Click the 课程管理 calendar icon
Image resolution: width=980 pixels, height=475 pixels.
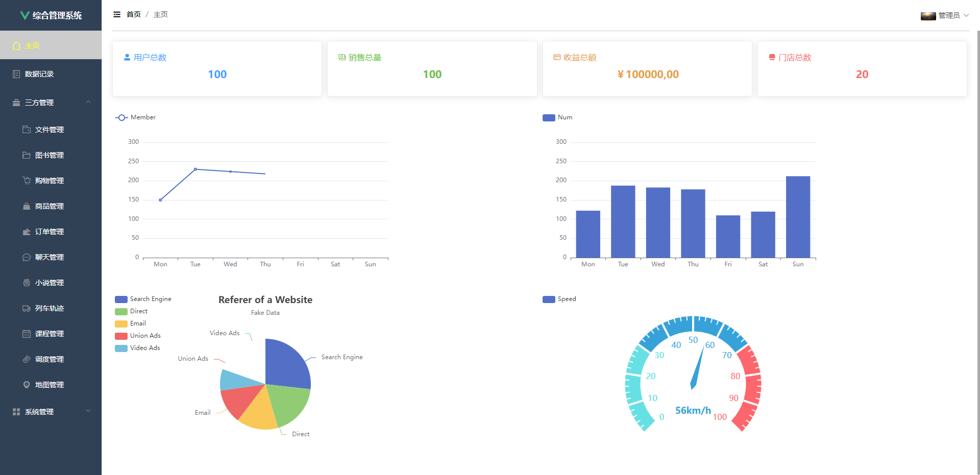(x=27, y=334)
